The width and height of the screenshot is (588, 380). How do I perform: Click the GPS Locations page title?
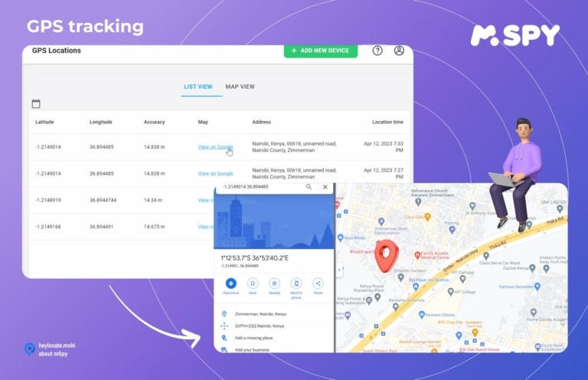tap(56, 51)
